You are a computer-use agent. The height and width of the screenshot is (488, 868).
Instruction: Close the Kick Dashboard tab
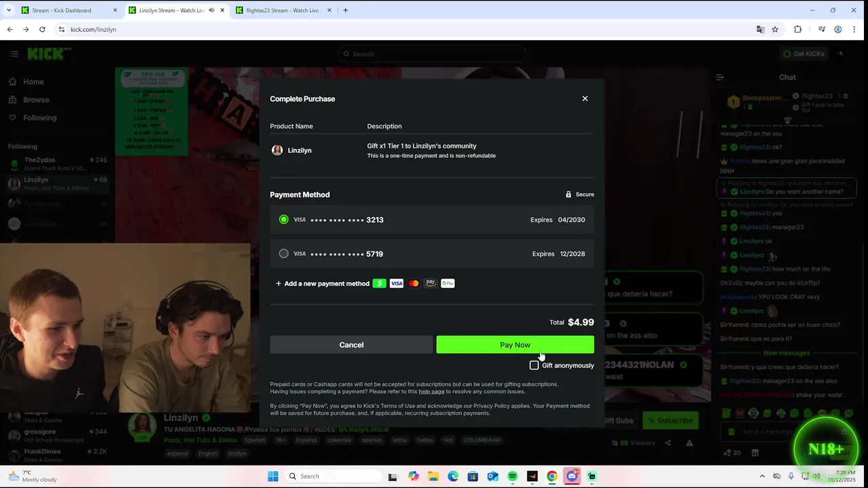click(x=115, y=10)
